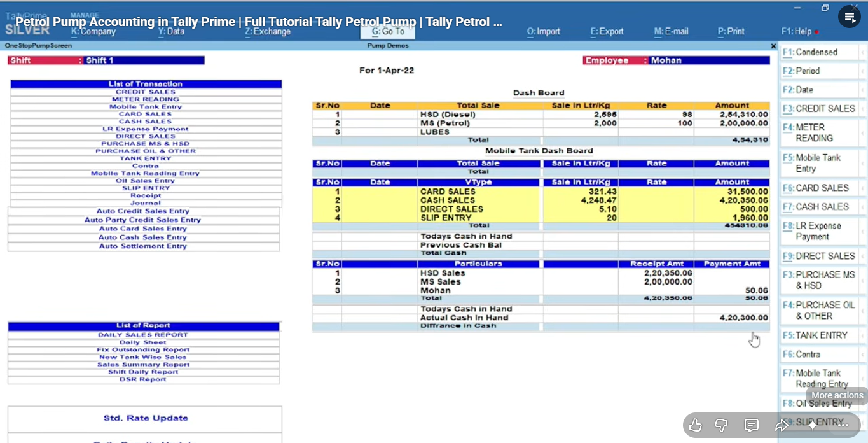The height and width of the screenshot is (443, 868).
Task: Select F2: Date sidebar button
Action: [820, 90]
